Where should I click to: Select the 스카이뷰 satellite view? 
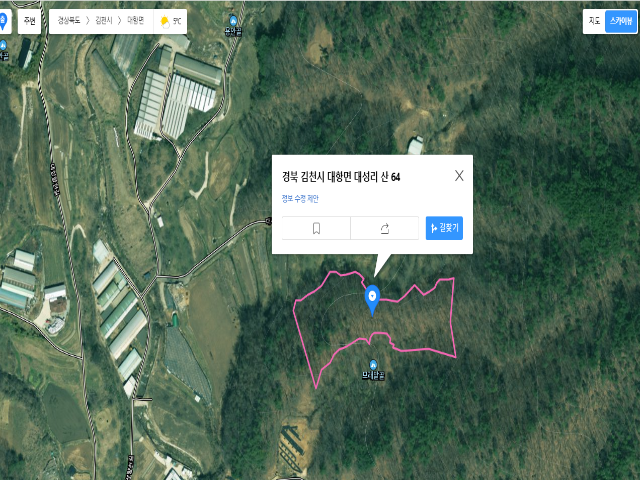[620, 21]
